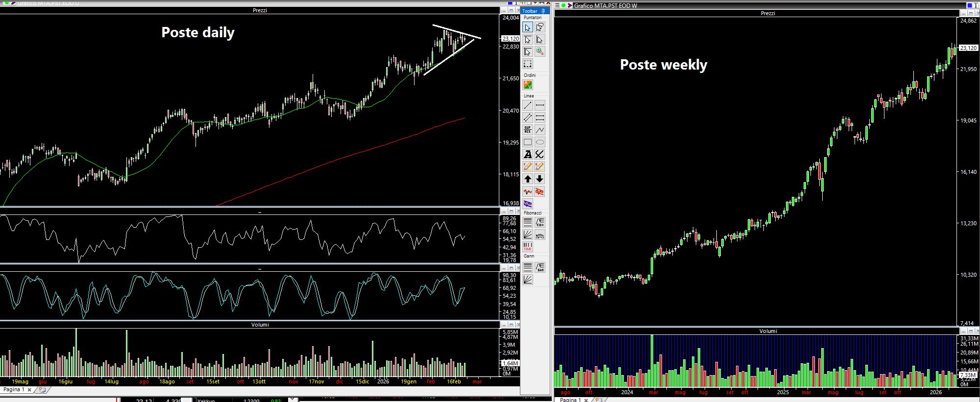
Task: Select the text annotation A tool
Action: pyautogui.click(x=527, y=154)
